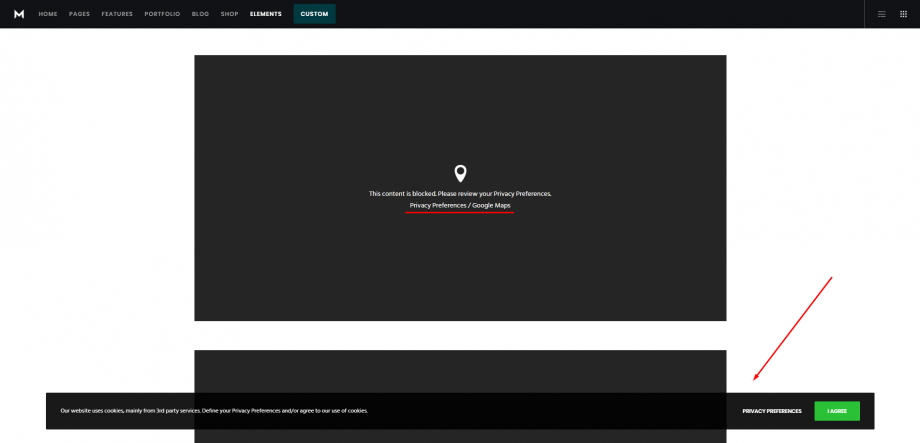Open Privacy Preferences from cookie bar

click(x=771, y=411)
